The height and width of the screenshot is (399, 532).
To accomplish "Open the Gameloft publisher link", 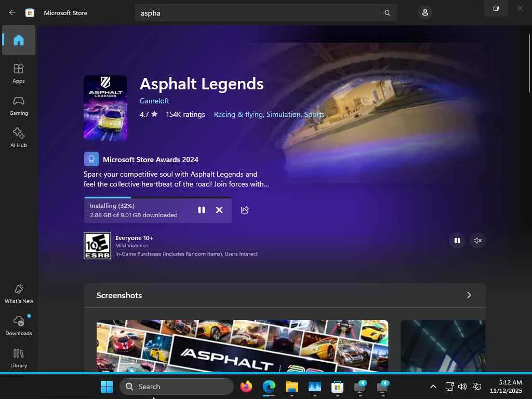I will 154,101.
